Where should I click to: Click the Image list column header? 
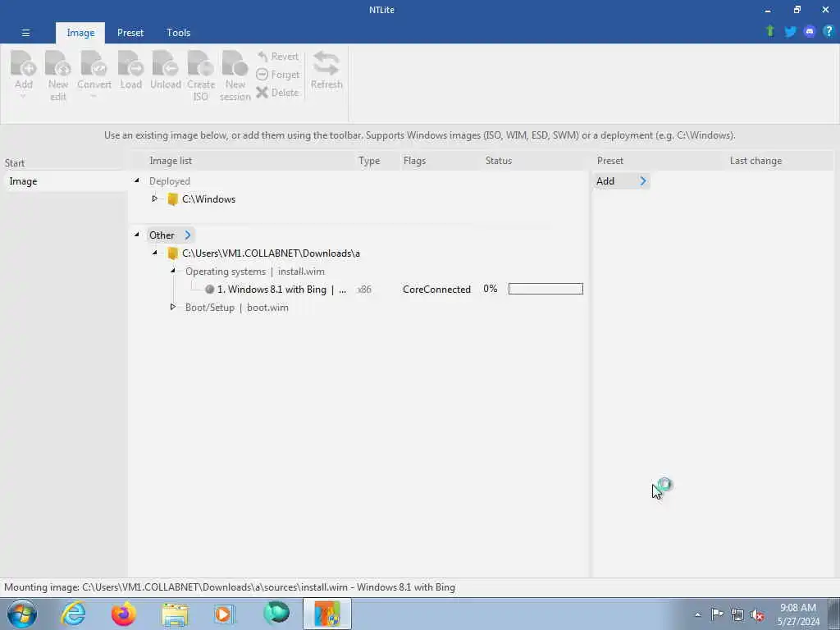click(x=171, y=161)
